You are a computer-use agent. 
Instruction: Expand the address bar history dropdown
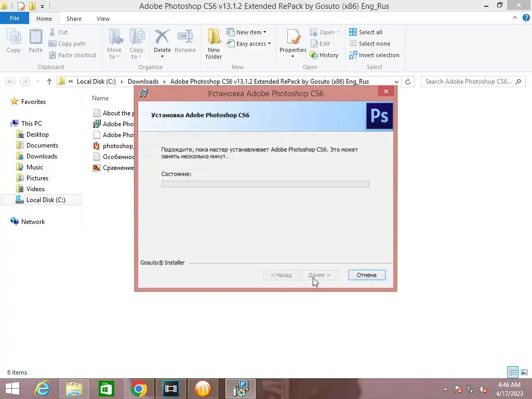[396, 82]
